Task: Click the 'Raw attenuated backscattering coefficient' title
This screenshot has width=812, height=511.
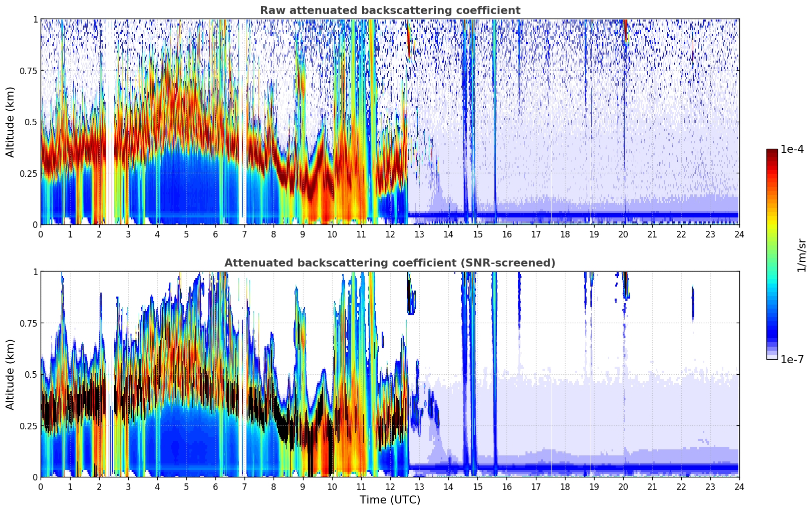Action: click(x=390, y=11)
